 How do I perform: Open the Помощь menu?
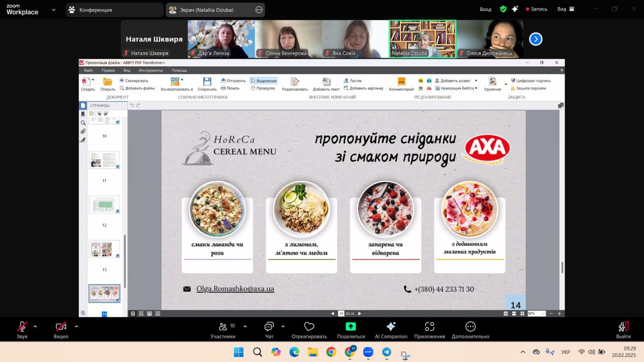coord(179,70)
